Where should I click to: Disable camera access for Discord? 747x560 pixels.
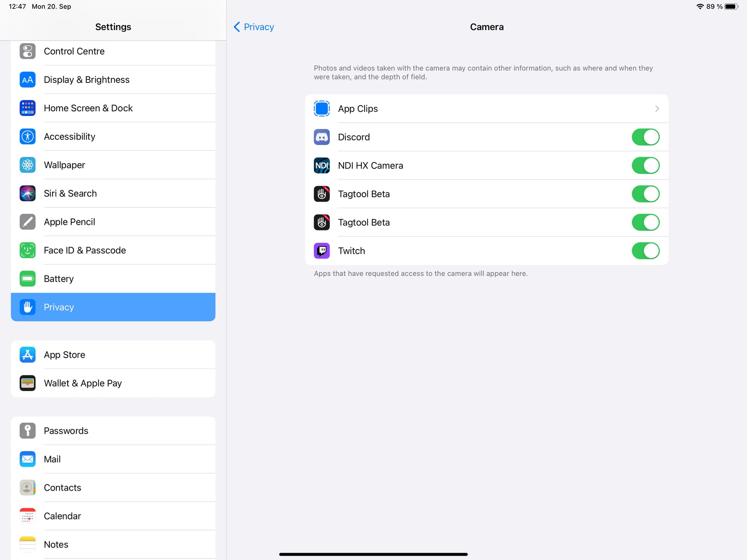coord(645,137)
